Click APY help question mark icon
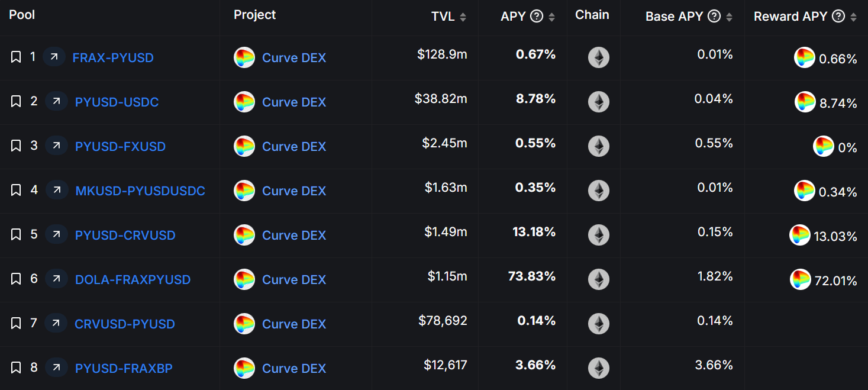Image resolution: width=868 pixels, height=390 pixels. tap(537, 16)
